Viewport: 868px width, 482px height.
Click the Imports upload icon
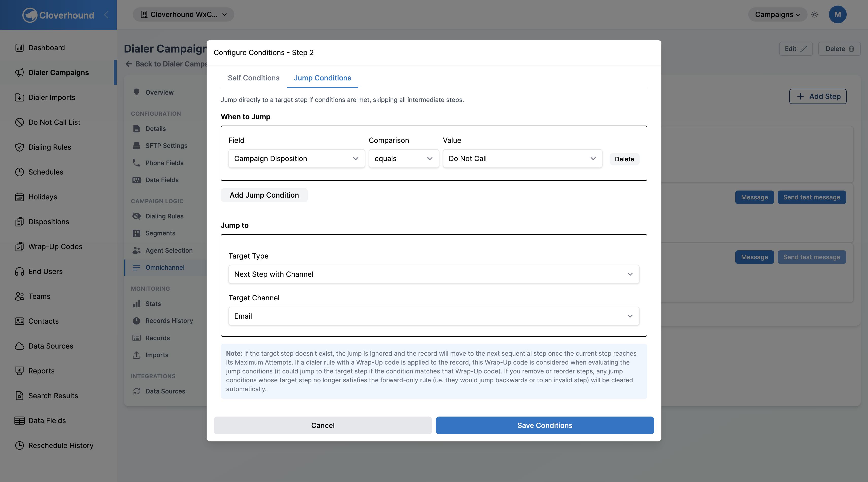coord(137,355)
